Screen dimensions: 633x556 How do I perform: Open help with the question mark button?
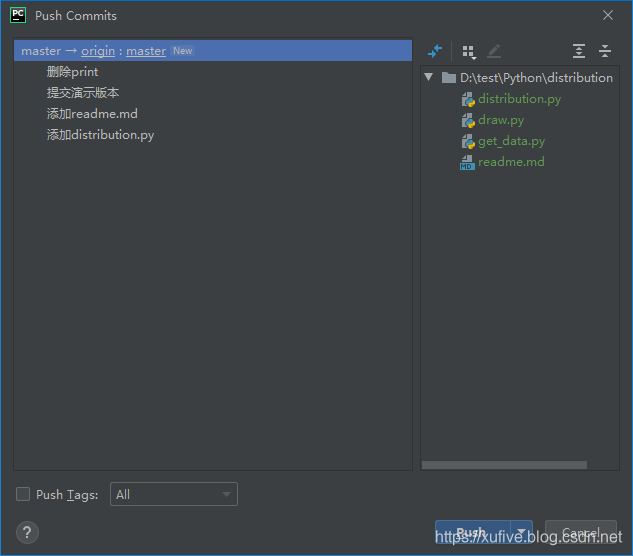27,533
